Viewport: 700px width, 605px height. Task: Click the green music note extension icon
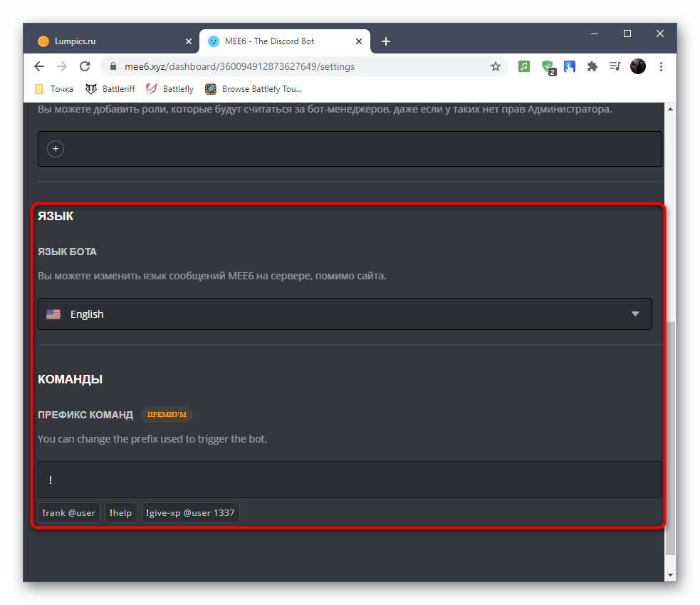(524, 66)
